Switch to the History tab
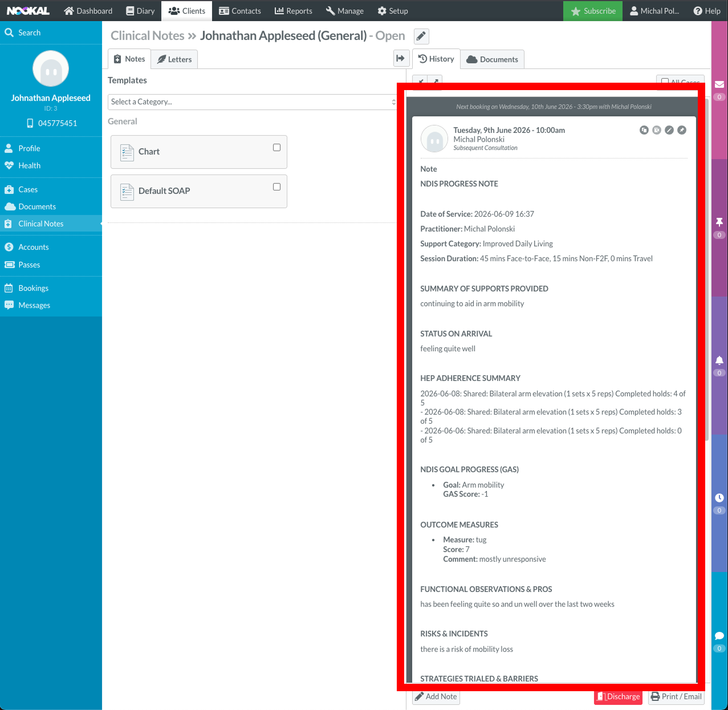Image resolution: width=728 pixels, height=710 pixels. (x=436, y=59)
